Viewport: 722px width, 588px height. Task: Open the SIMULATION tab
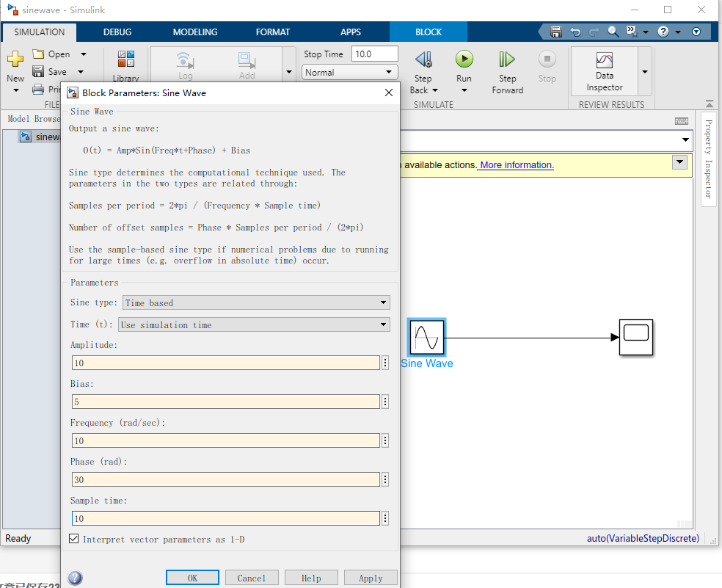[x=39, y=32]
